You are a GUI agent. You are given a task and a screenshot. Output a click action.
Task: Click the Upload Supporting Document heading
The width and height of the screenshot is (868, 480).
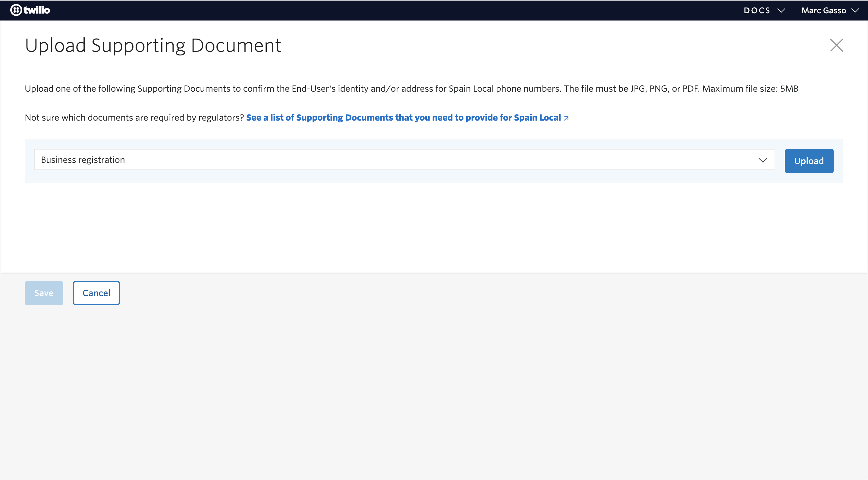point(153,46)
